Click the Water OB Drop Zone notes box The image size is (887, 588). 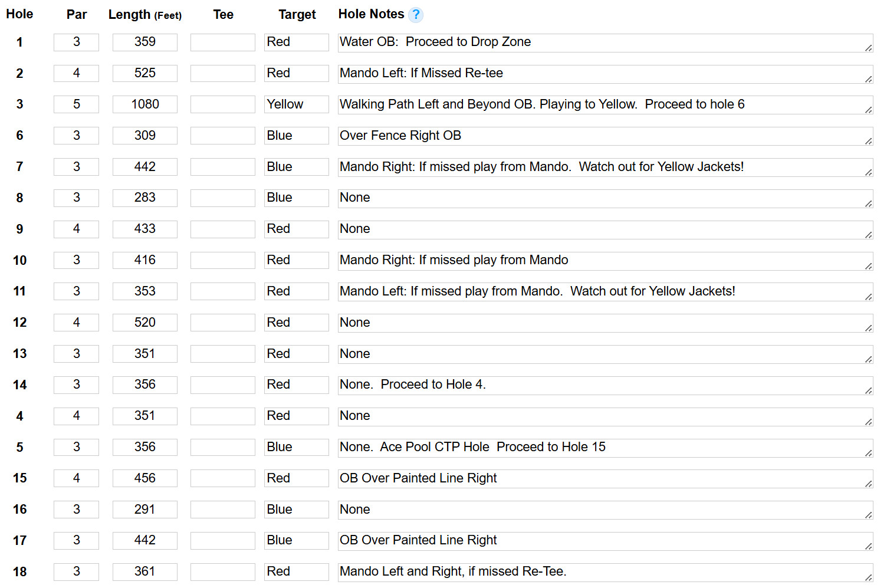tap(605, 42)
